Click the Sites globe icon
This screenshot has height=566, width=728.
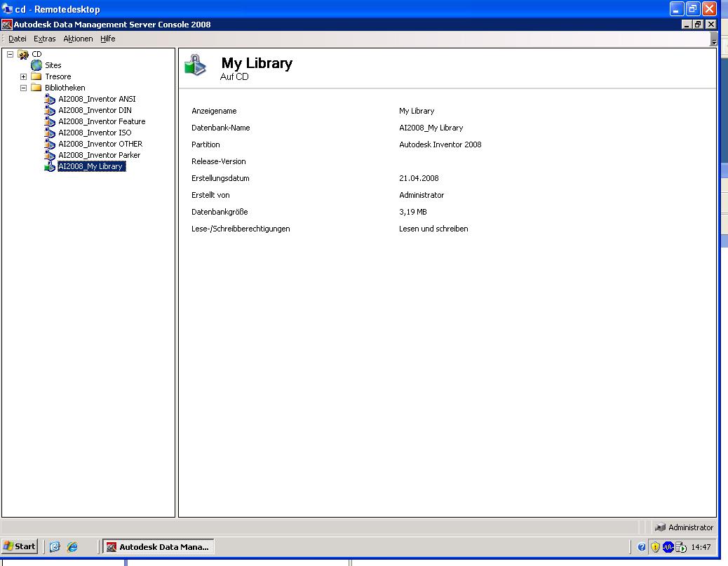tap(36, 65)
